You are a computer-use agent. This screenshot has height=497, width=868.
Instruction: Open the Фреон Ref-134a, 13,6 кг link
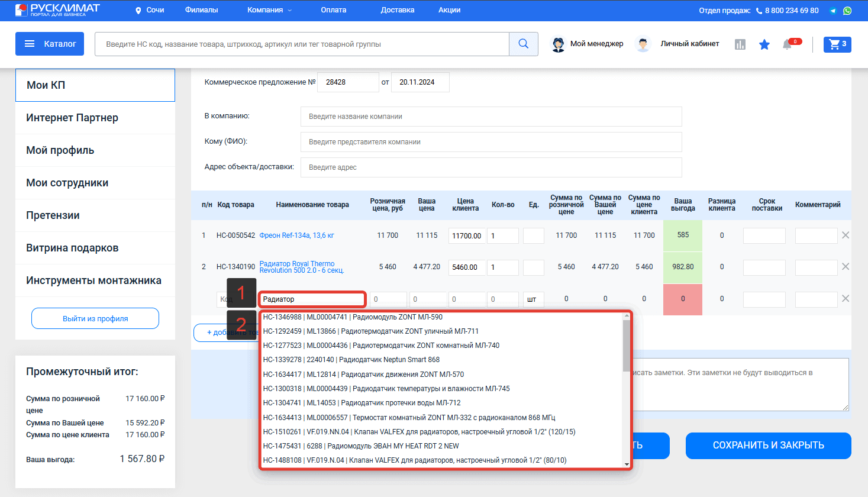(x=296, y=235)
